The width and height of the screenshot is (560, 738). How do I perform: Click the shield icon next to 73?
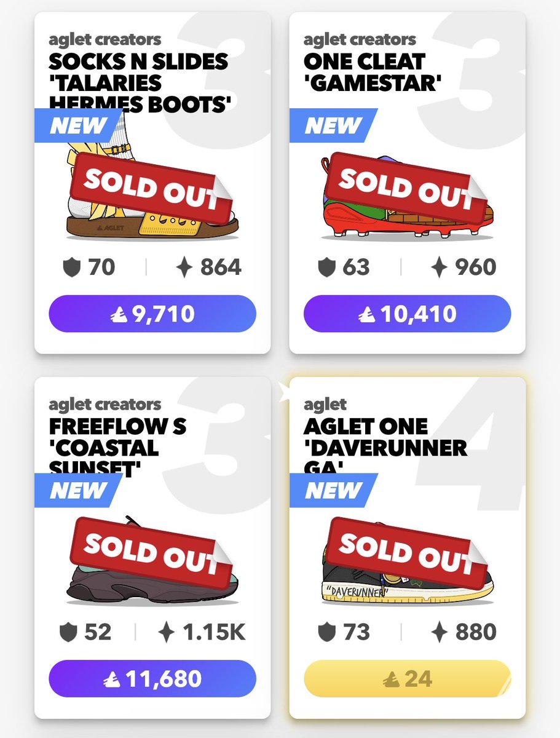pos(327,632)
